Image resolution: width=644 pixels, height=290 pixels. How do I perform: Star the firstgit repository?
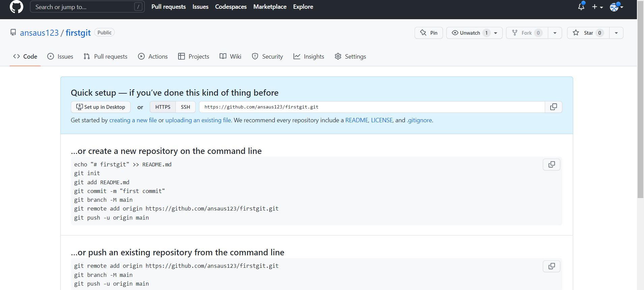pyautogui.click(x=588, y=33)
